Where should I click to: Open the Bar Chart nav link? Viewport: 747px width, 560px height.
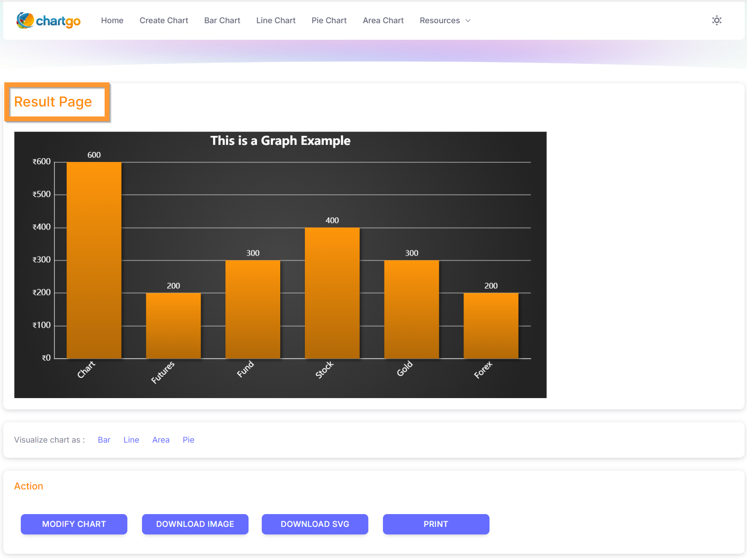tap(222, 21)
